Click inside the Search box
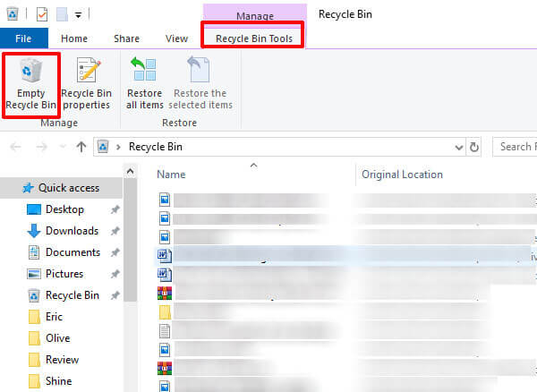Screen dimensions: 537x392 click(515, 146)
